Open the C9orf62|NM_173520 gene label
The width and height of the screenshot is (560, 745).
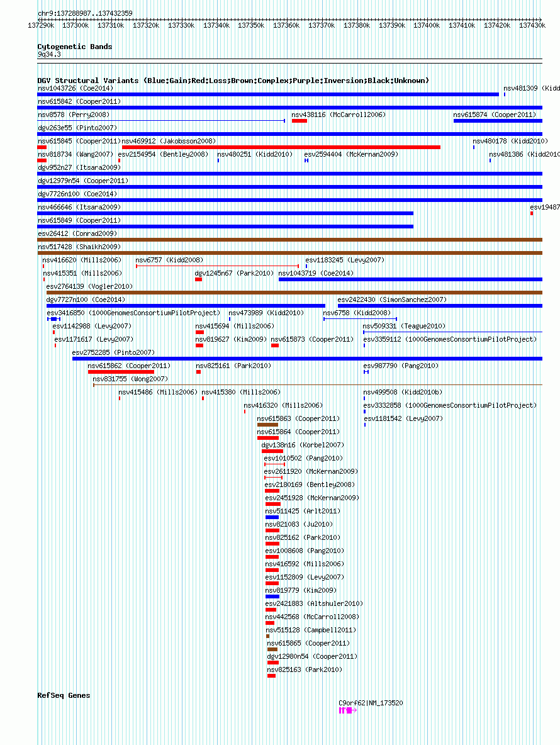[x=371, y=703]
